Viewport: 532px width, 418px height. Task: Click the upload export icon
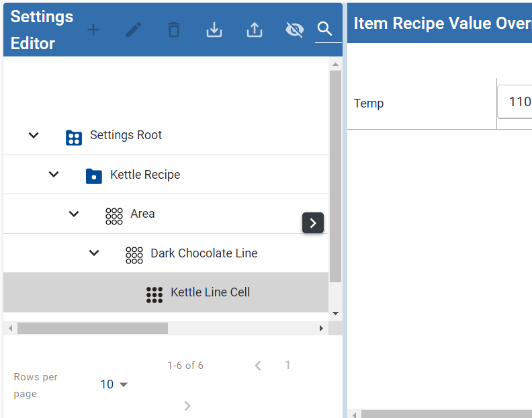coord(255,30)
